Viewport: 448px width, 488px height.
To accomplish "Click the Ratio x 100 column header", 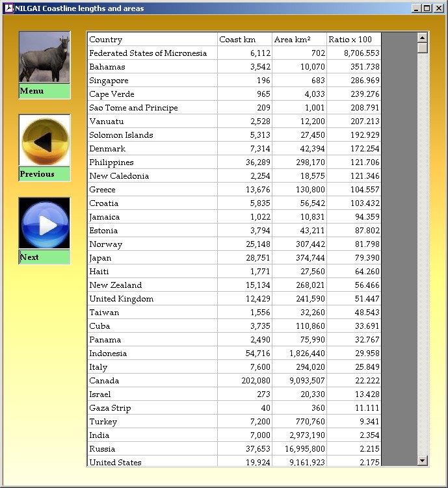I will (x=353, y=40).
